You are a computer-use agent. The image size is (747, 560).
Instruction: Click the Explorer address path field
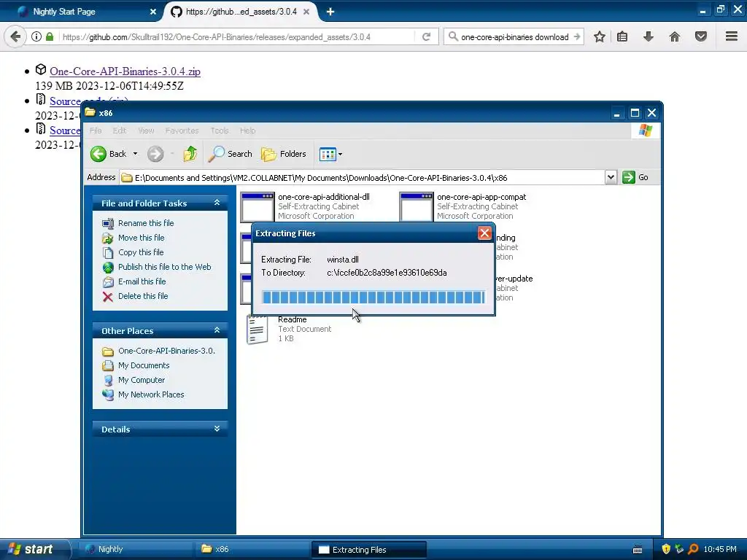point(362,178)
